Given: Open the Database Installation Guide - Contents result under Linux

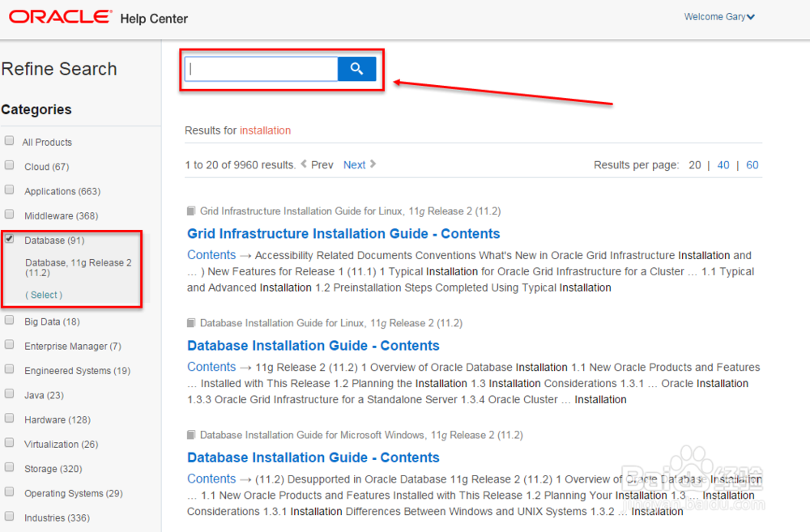Looking at the screenshot, I should pos(313,346).
